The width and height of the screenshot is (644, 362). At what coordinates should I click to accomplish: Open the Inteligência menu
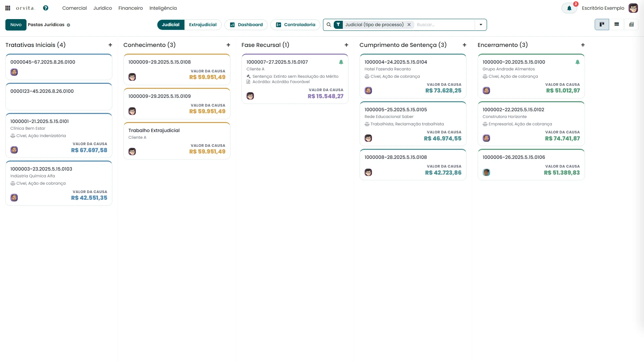163,8
